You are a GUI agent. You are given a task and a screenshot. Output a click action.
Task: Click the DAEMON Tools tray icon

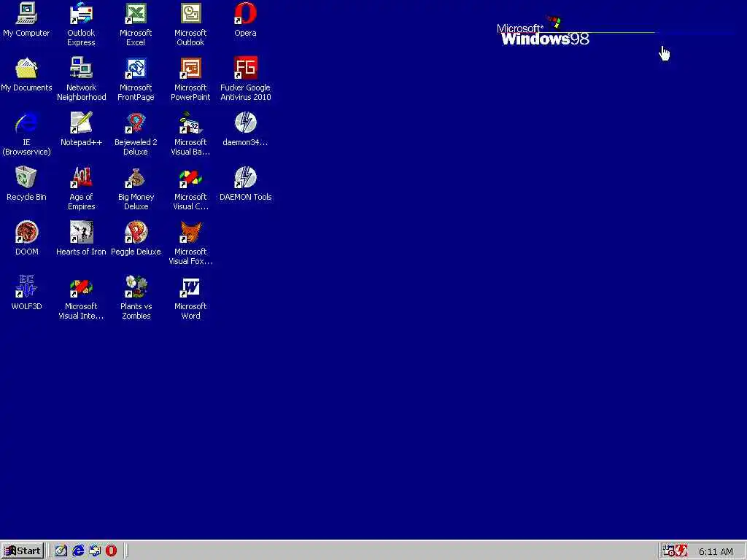[681, 551]
